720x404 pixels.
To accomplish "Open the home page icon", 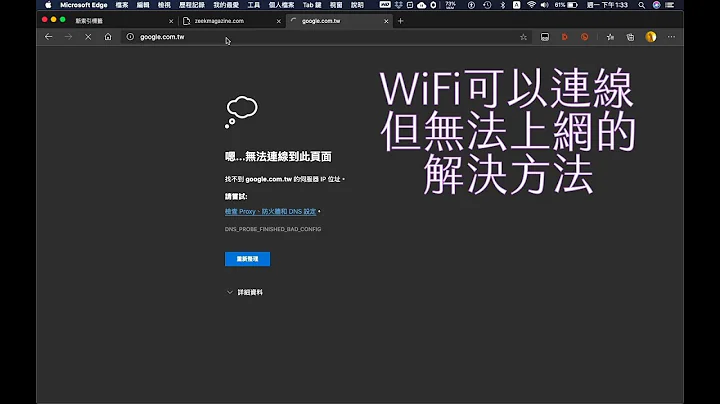I will click(x=108, y=37).
